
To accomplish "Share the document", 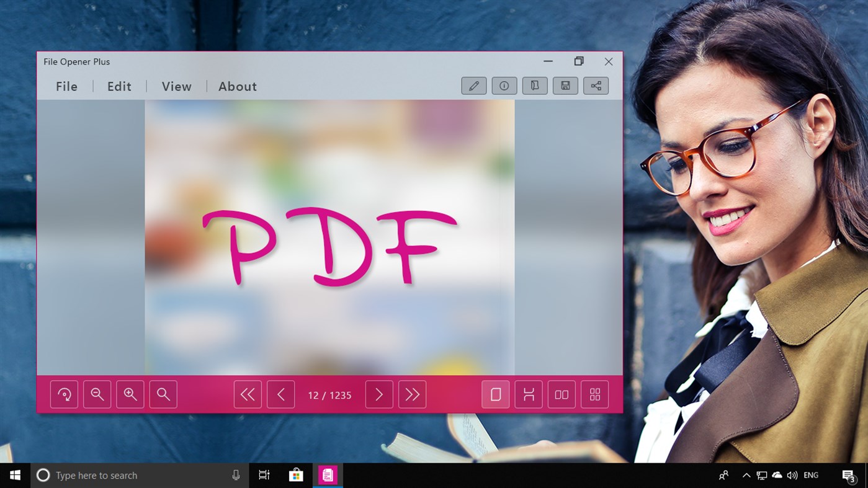I will (x=595, y=86).
